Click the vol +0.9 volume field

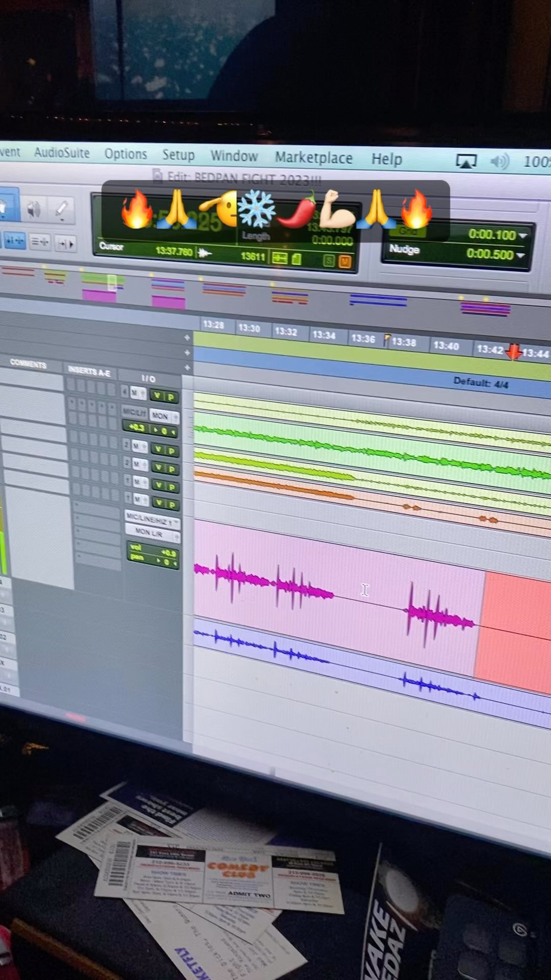153,550
